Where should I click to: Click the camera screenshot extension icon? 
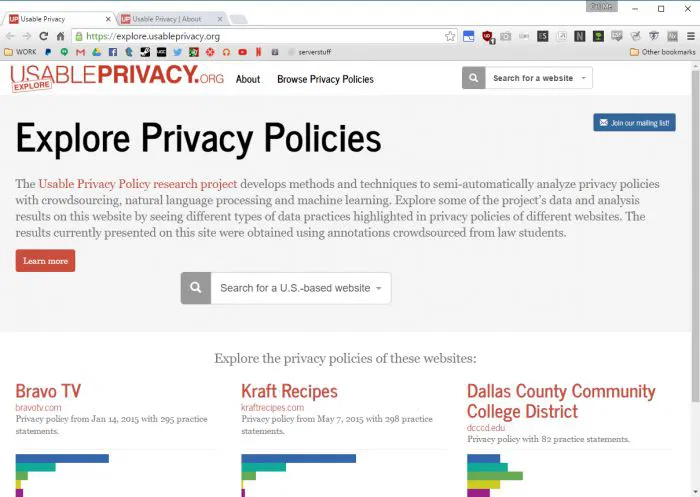click(x=505, y=36)
